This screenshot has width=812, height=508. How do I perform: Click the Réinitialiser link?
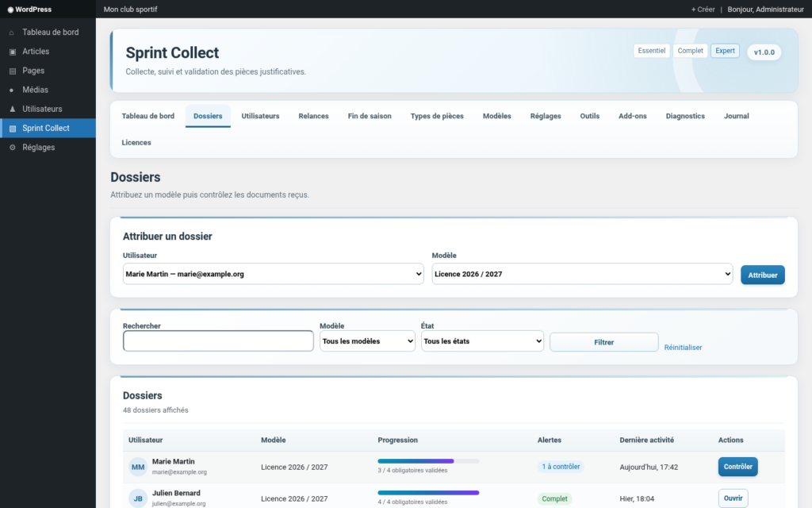tap(683, 348)
